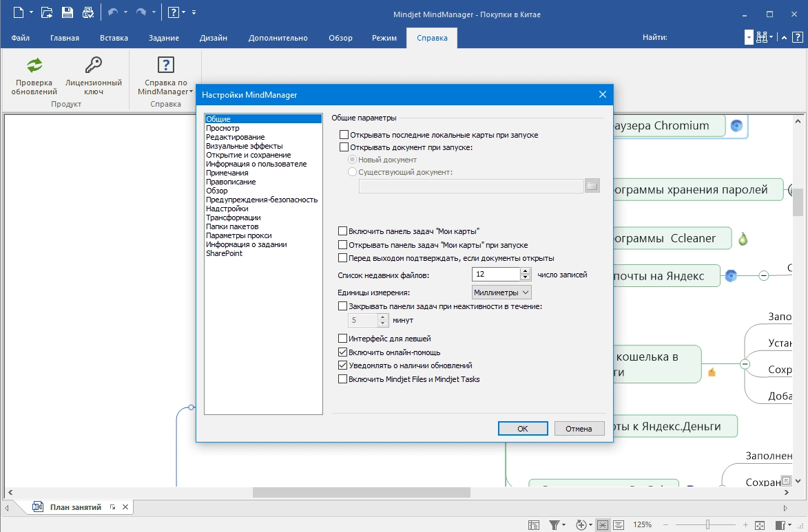Click the Print preview icon in title bar
808x532 pixels.
88,12
